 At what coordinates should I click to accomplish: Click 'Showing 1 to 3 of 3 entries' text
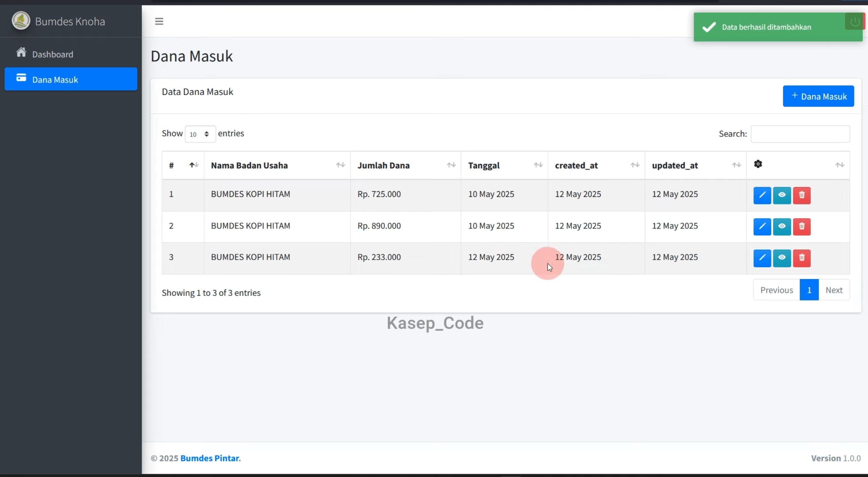(x=211, y=293)
